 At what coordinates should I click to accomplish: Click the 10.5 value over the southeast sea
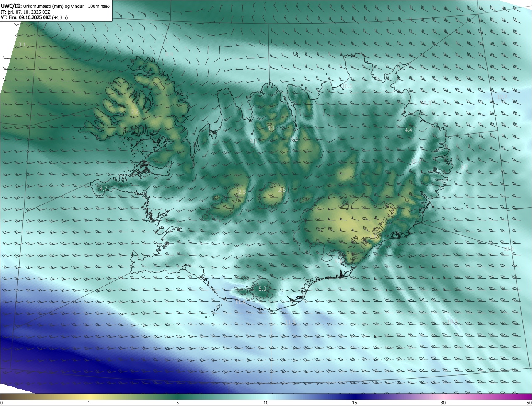[x=452, y=322]
